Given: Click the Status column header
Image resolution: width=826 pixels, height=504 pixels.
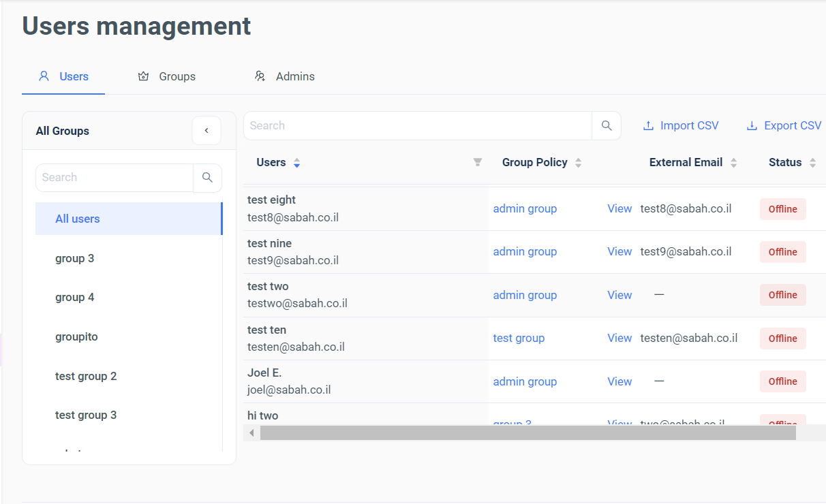Looking at the screenshot, I should [785, 162].
